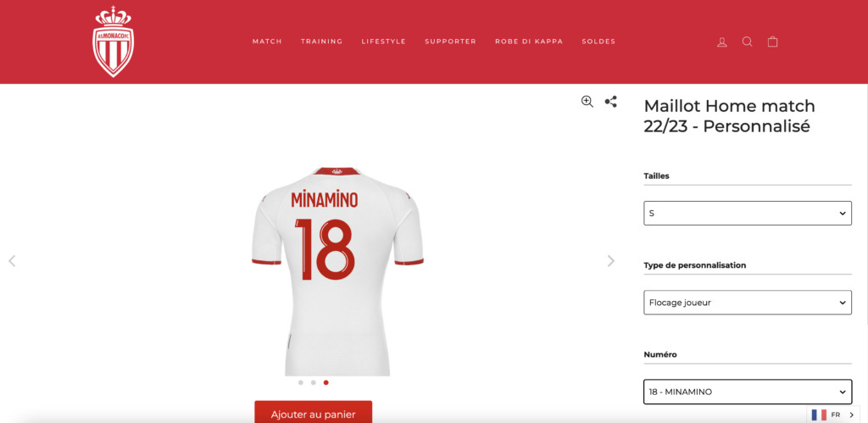The width and height of the screenshot is (868, 423).
Task: Expand the Type de personnalisation dropdown
Action: (x=748, y=303)
